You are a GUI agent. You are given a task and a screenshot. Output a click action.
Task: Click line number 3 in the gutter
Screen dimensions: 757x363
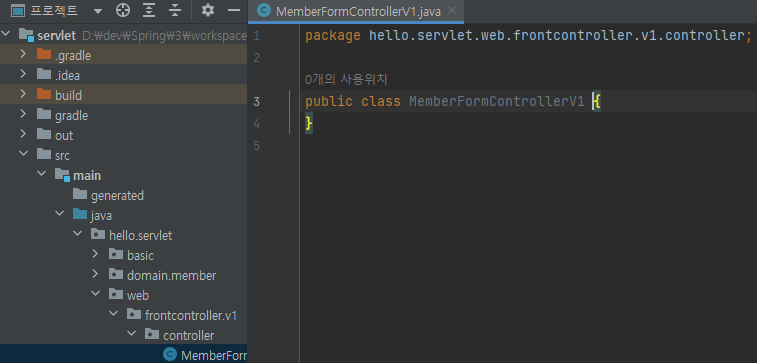tap(256, 101)
